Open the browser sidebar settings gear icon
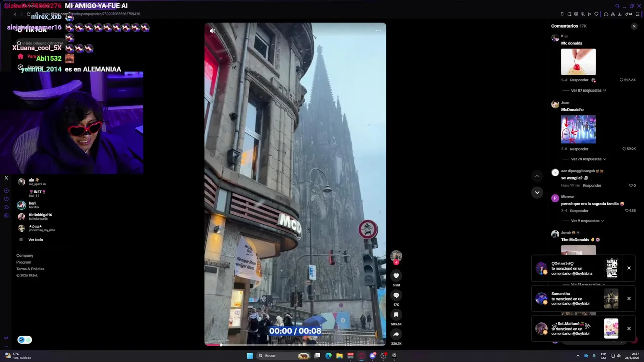Viewport: 644px width, 362px height. [x=6, y=216]
